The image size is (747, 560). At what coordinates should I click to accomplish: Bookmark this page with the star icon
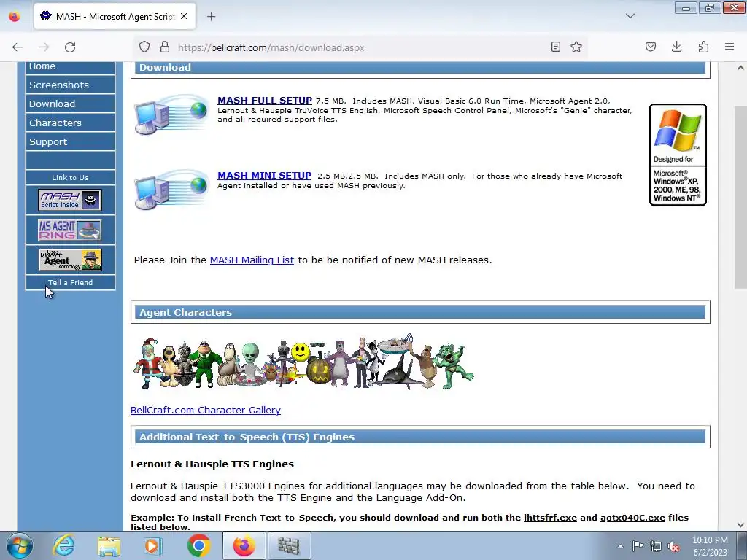(576, 47)
